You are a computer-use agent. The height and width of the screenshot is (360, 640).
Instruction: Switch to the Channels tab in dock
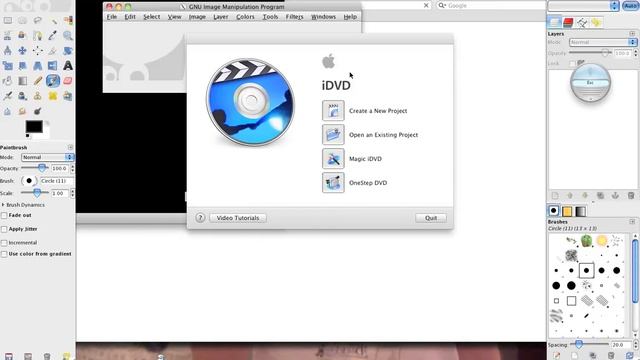point(568,22)
